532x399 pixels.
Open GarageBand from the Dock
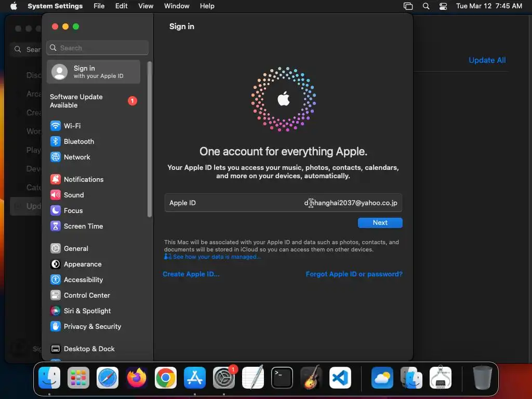point(311,378)
